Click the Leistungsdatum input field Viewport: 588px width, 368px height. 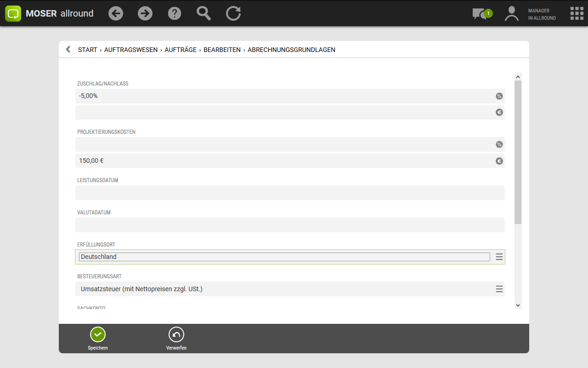(x=289, y=193)
